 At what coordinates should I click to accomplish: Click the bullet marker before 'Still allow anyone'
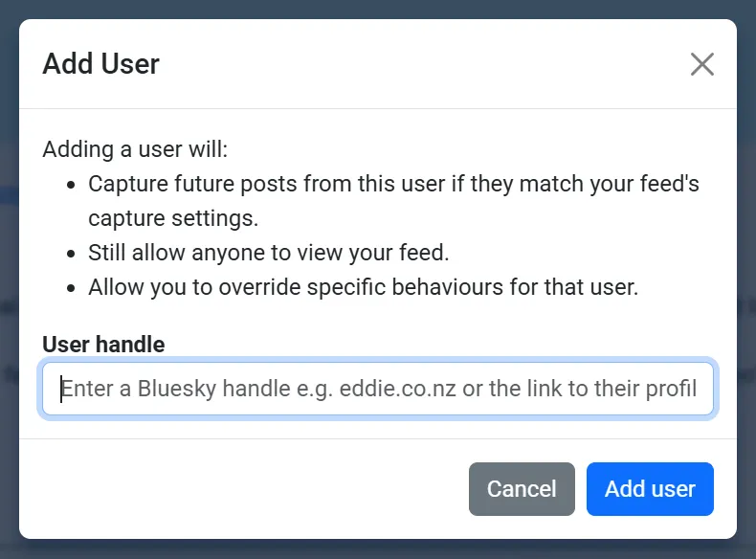coord(72,254)
